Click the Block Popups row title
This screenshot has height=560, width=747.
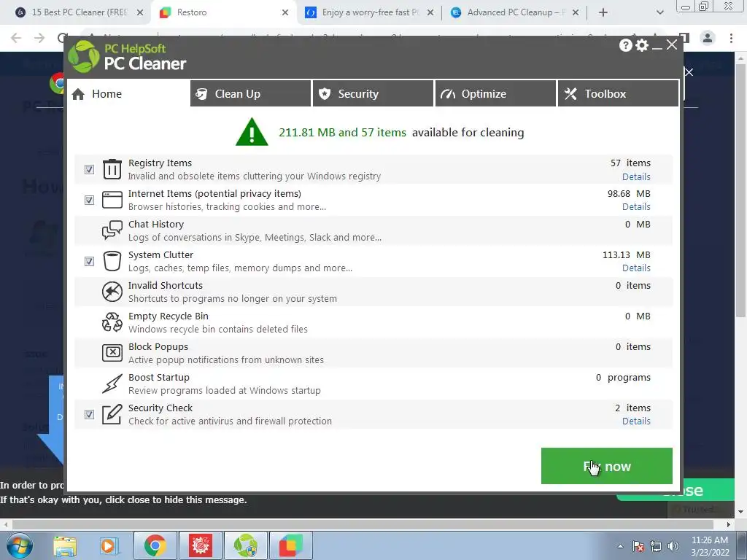point(158,346)
